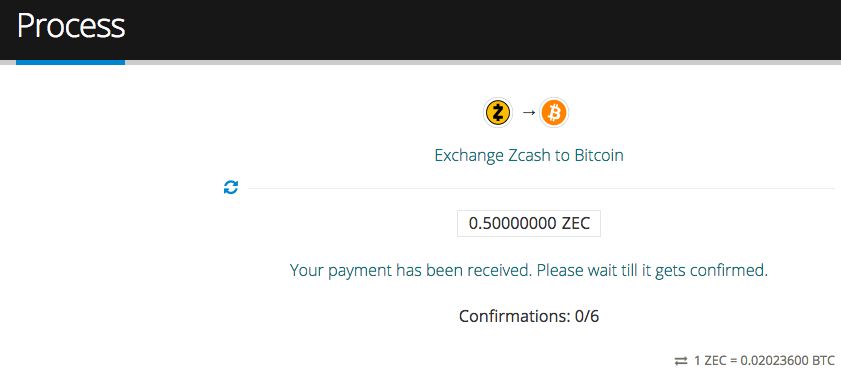Click the 0/6 confirmation count
Viewport: 841px width, 381px height.
click(586, 317)
